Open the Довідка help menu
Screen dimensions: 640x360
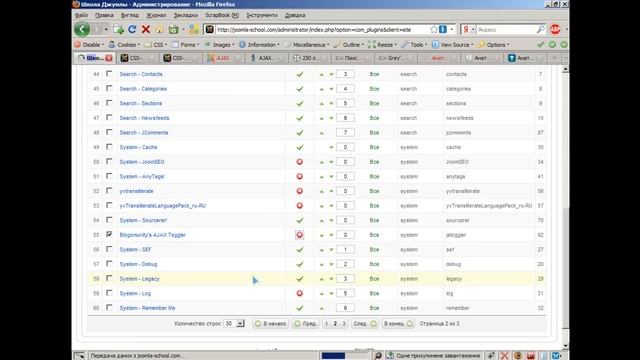point(295,15)
